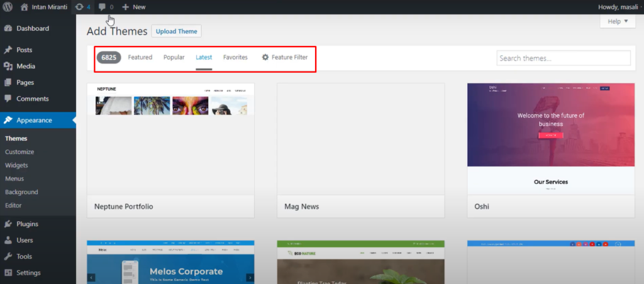This screenshot has height=284, width=644.
Task: Click the sidebar Comments speech icon
Action: click(8, 99)
